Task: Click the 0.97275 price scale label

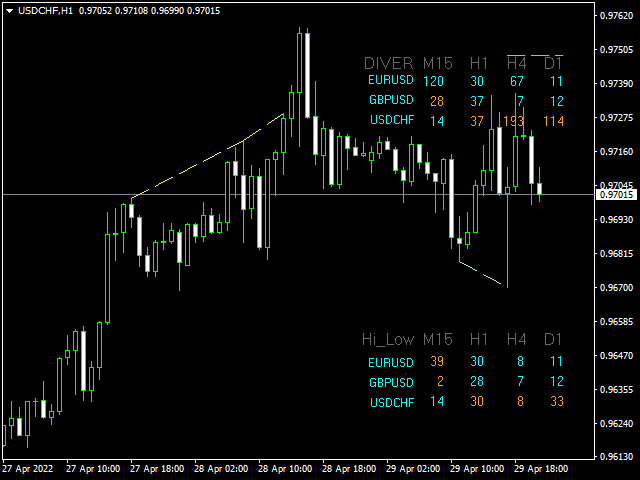Action: [x=617, y=118]
